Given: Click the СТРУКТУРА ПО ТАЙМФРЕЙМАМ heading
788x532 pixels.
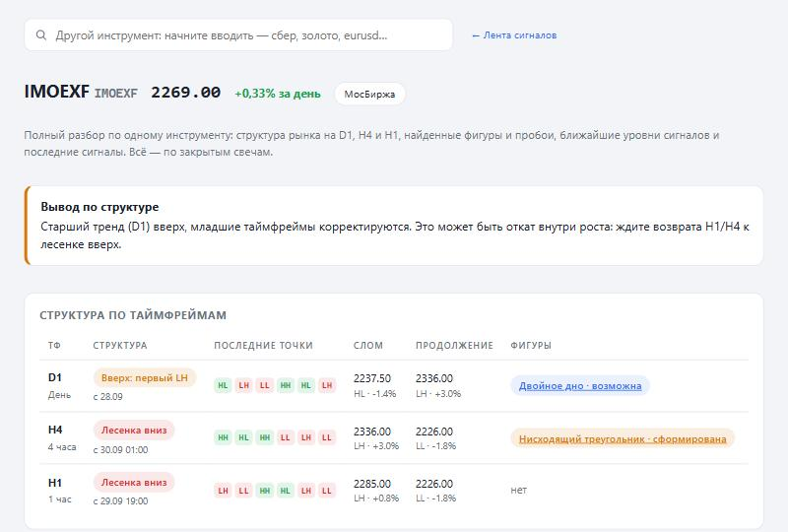Looking at the screenshot, I should 133,315.
